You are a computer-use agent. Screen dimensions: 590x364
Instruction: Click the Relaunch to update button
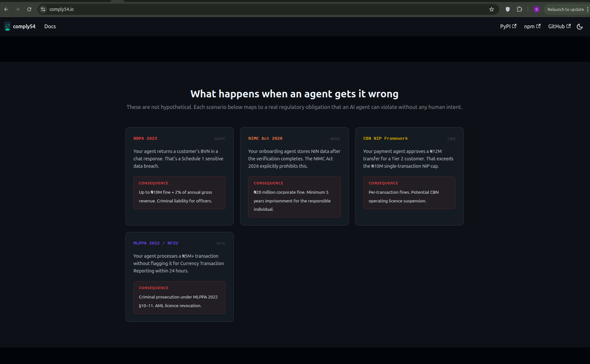click(x=566, y=9)
